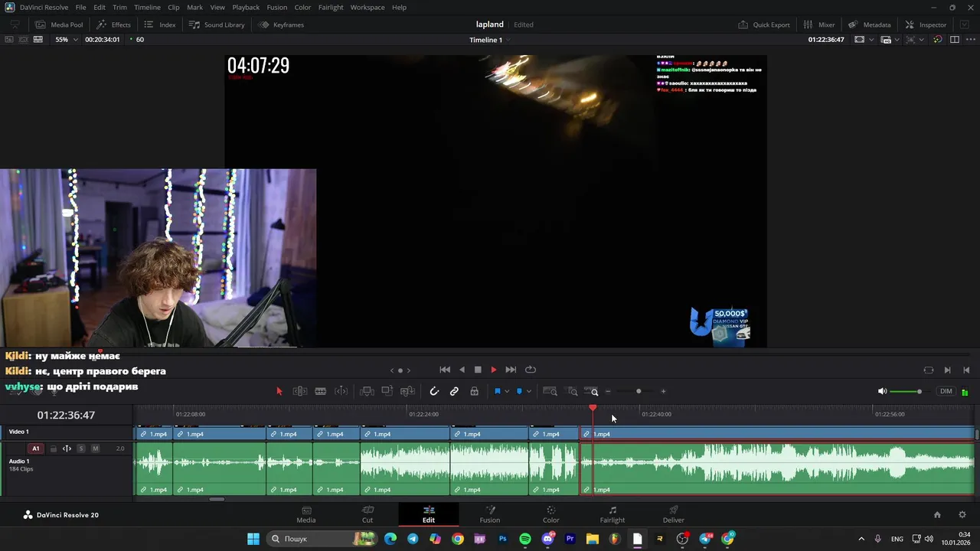Click Custom Zoom icon
Viewport: 980px width, 551px height.
pos(591,391)
